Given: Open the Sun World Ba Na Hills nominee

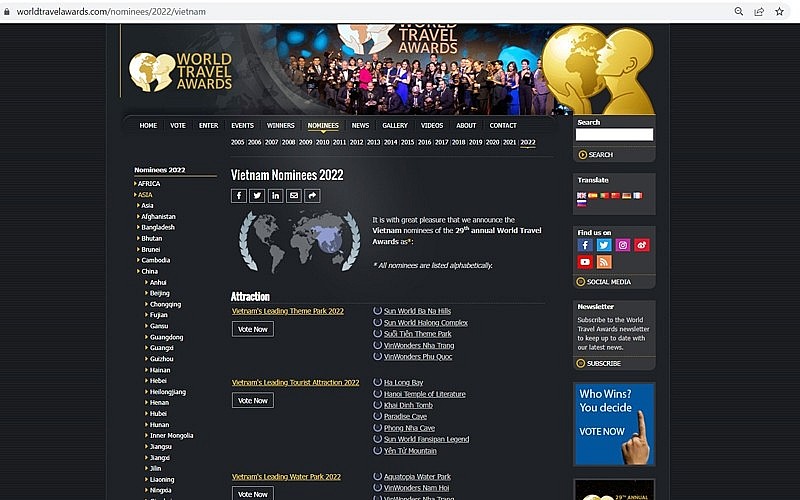Looking at the screenshot, I should [x=417, y=311].
